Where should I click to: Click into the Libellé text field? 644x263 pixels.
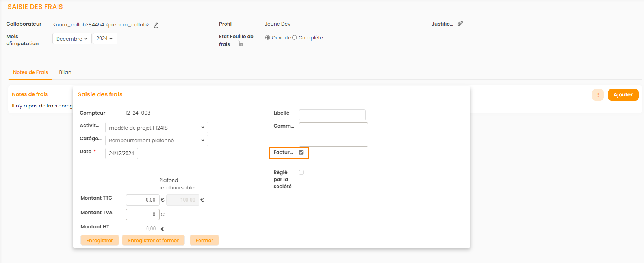pyautogui.click(x=332, y=115)
